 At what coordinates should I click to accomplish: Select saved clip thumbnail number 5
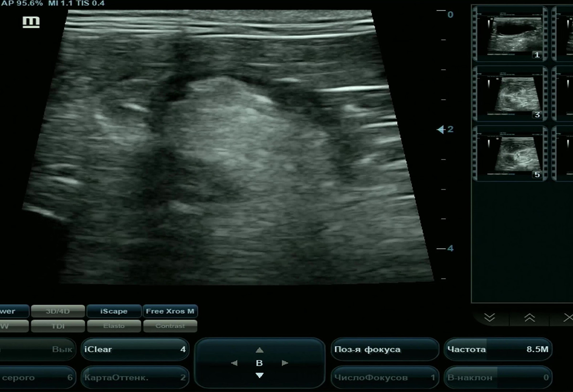510,153
